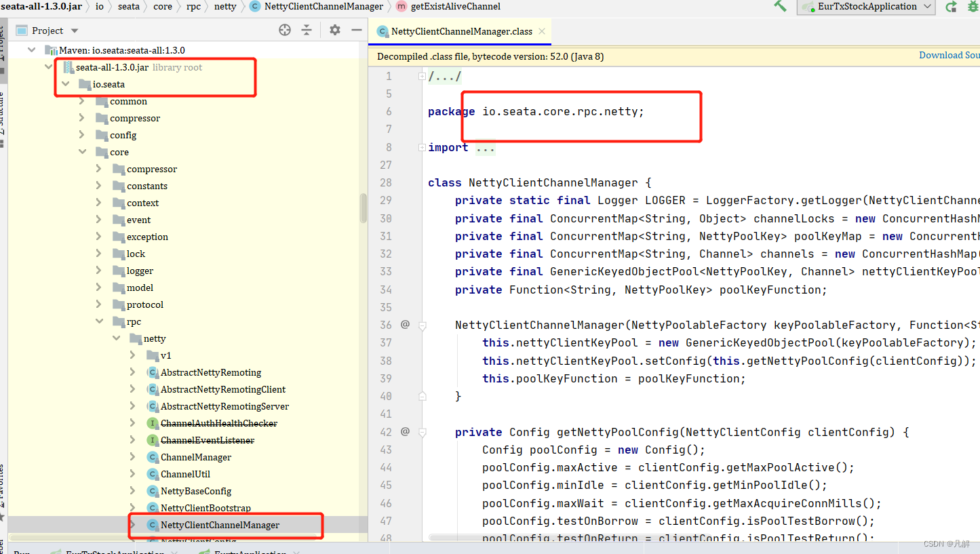Click gutter marker at line 36

[x=405, y=325]
